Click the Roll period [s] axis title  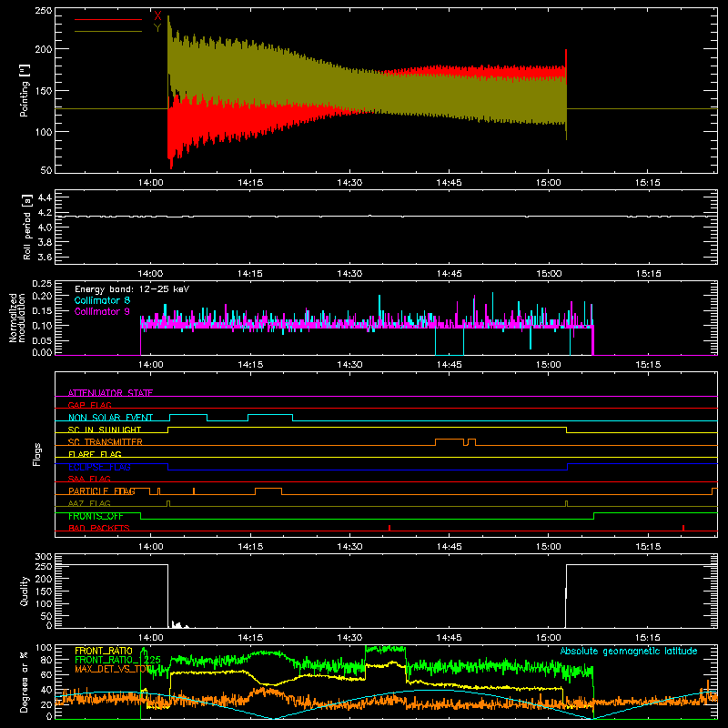point(27,227)
